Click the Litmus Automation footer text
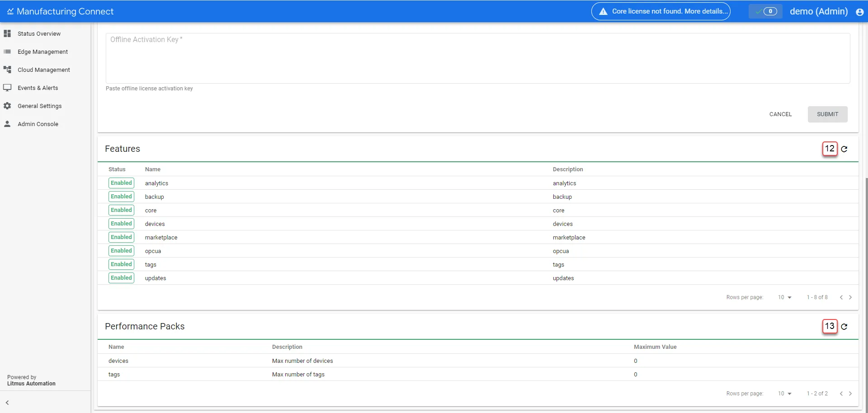This screenshot has width=868, height=413. [x=31, y=384]
